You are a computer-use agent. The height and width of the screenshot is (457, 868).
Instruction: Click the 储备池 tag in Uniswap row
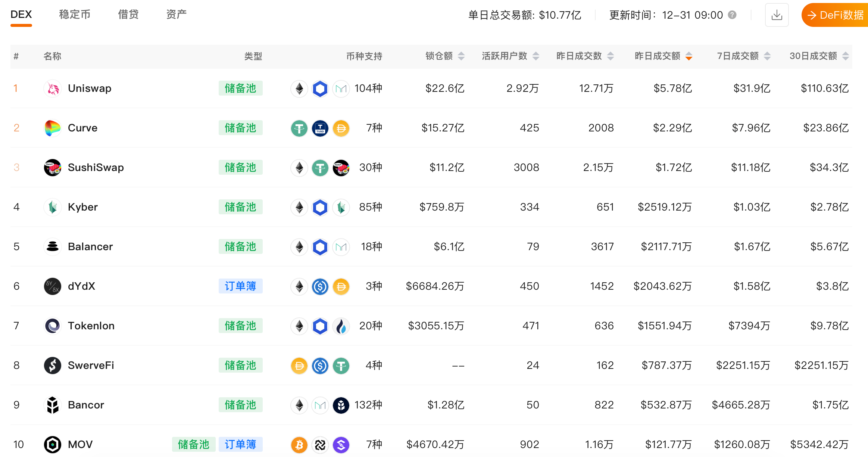click(x=241, y=88)
